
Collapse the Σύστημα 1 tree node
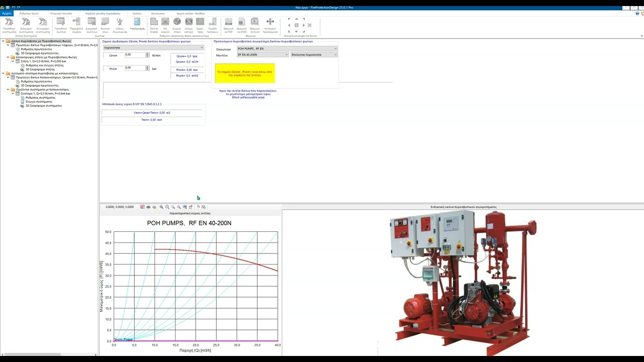click(x=13, y=94)
